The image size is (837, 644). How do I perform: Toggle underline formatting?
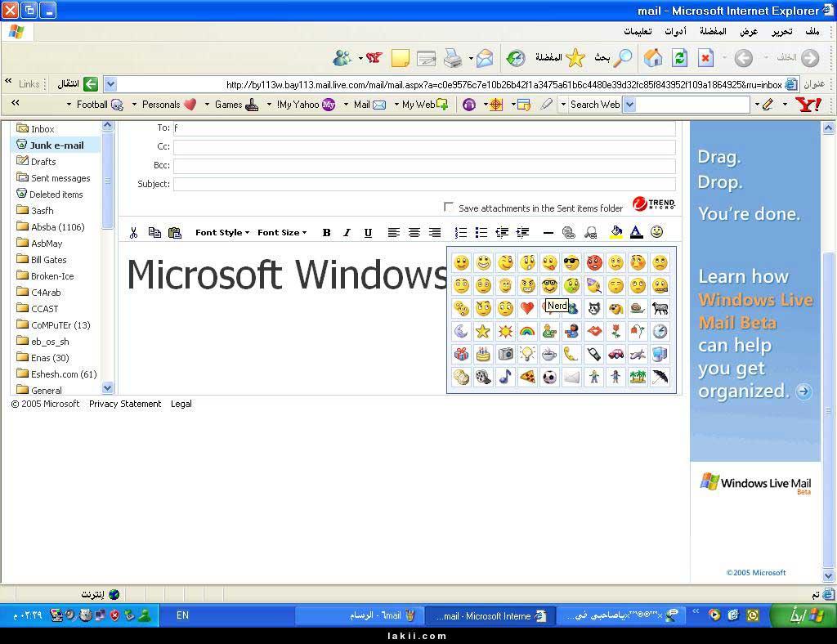coord(368,233)
